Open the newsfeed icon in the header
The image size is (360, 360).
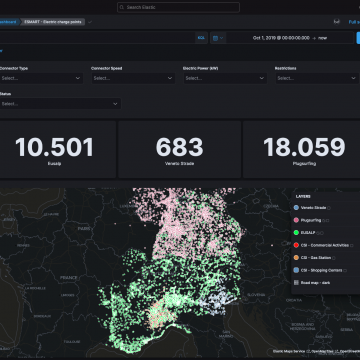coord(337,22)
